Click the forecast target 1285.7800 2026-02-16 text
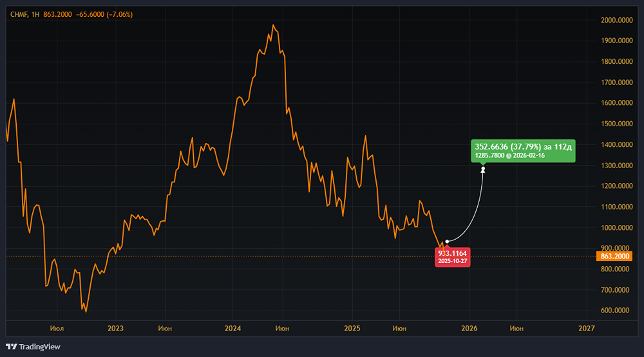644x357 pixels. [x=509, y=156]
